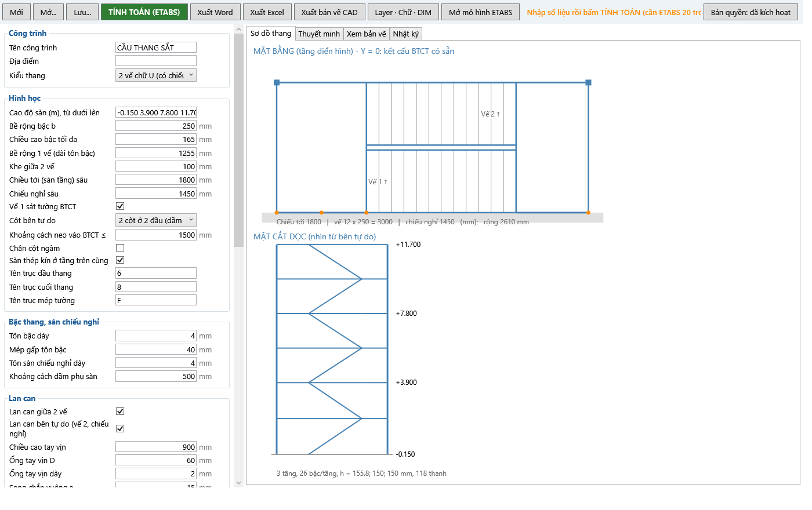Toggle the 'Vế 1 sát tường BTCT' checkbox
Viewport: 812px width, 510px height.
pos(120,206)
